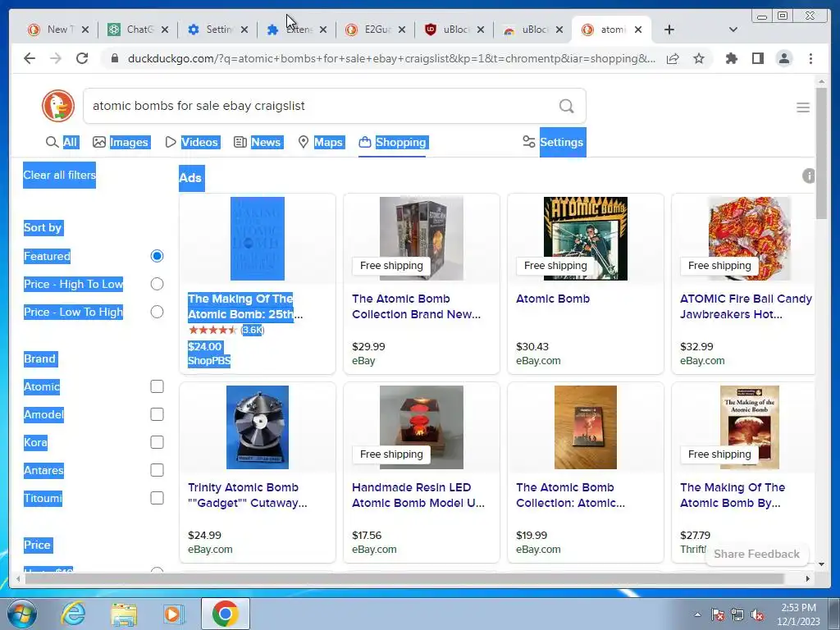840x630 pixels.
Task: Open the Chrome three-dot menu
Action: [810, 58]
